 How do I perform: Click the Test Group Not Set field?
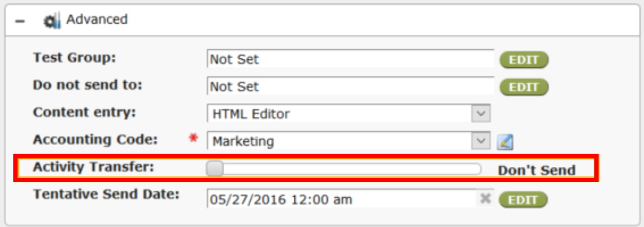tap(350, 59)
